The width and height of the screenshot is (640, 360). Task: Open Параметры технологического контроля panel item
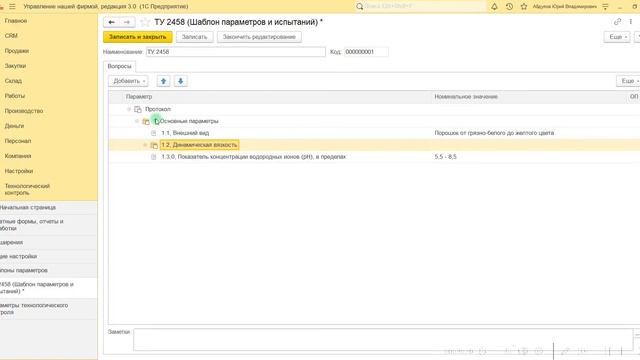[49, 309]
